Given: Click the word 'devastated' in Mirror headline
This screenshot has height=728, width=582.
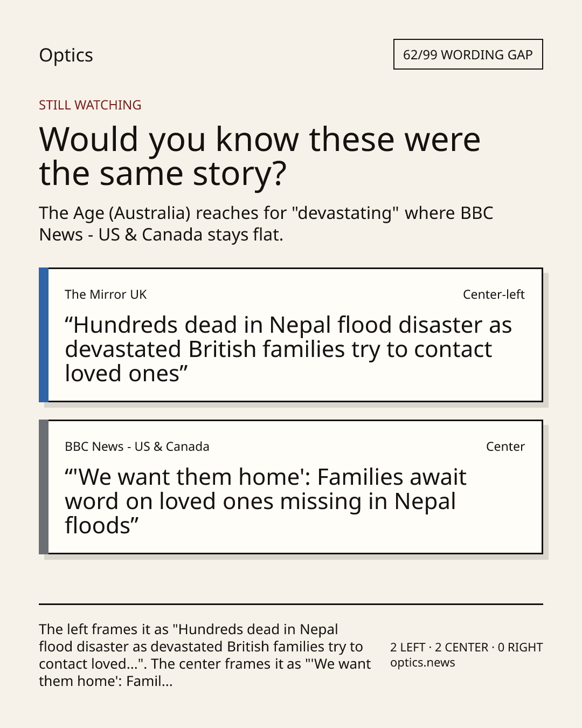Looking at the screenshot, I should pyautogui.click(x=123, y=349).
